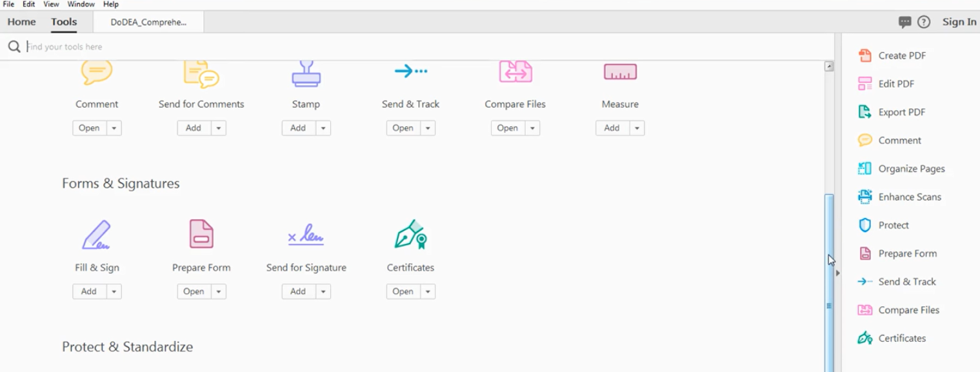The image size is (980, 372).
Task: Expand the dropdown arrow beside Fill & Sign Add
Action: point(114,292)
